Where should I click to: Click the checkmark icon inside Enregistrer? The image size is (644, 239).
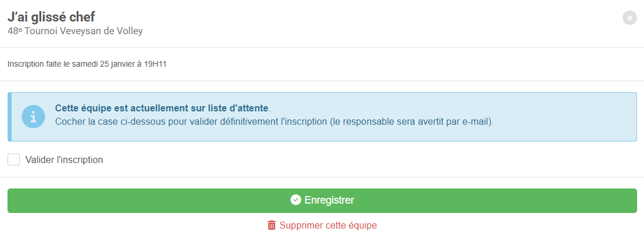(295, 200)
